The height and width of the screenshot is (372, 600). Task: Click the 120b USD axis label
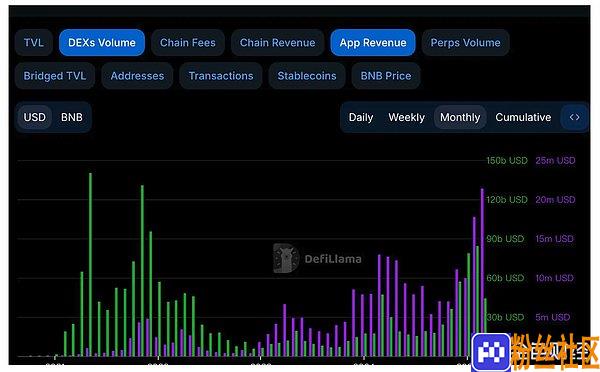coord(507,199)
